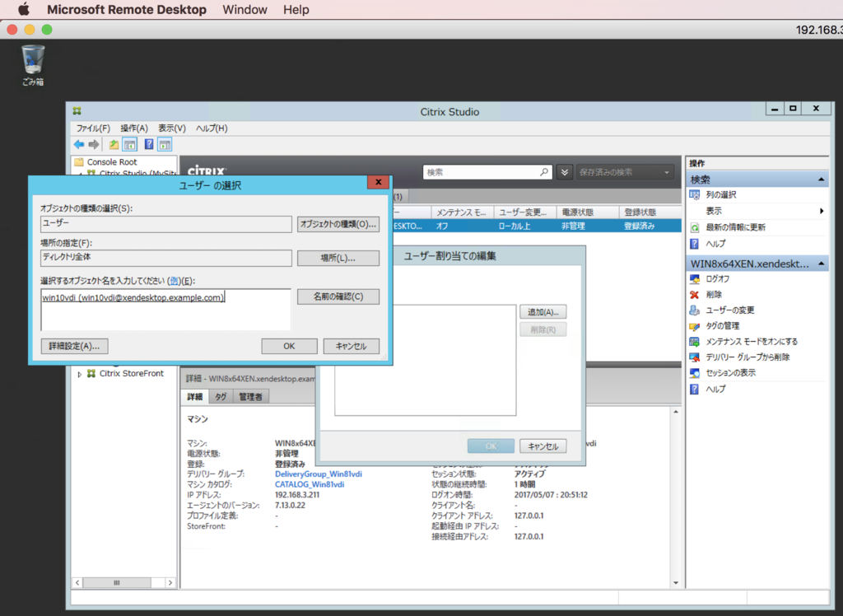Image resolution: width=843 pixels, height=616 pixels.
Task: Open the ファイル(F) menu
Action: point(93,128)
